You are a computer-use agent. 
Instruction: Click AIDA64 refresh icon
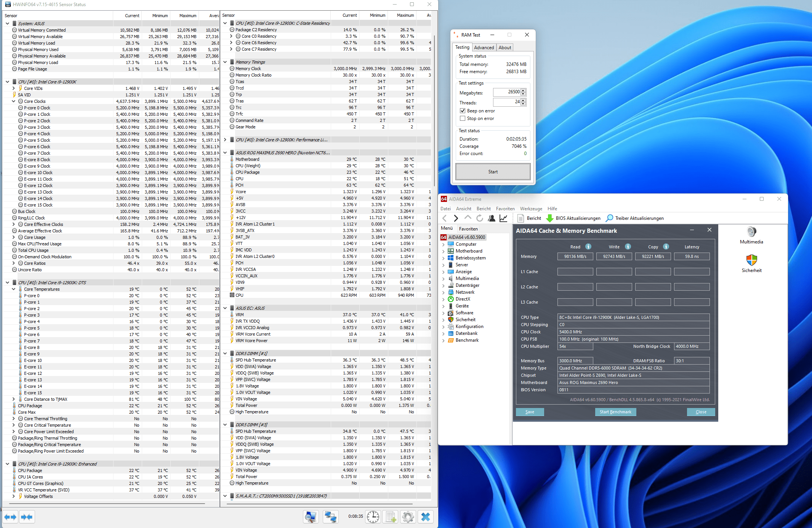[480, 218]
